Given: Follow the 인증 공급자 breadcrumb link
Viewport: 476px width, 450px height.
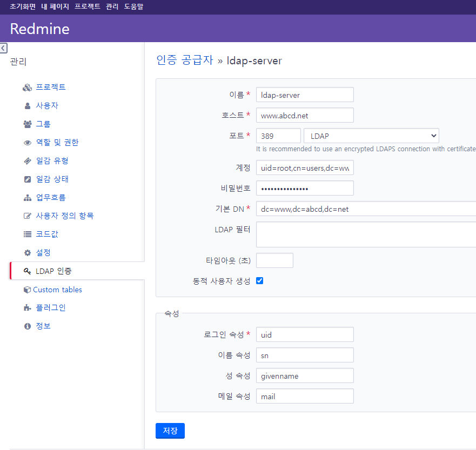Looking at the screenshot, I should [185, 60].
